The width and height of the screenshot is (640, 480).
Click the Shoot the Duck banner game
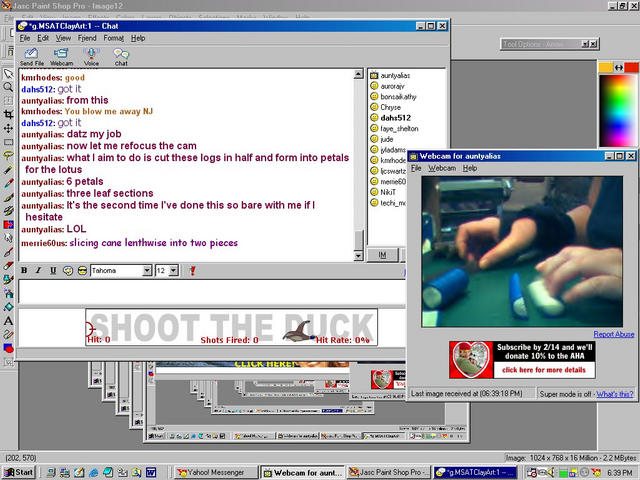point(231,327)
